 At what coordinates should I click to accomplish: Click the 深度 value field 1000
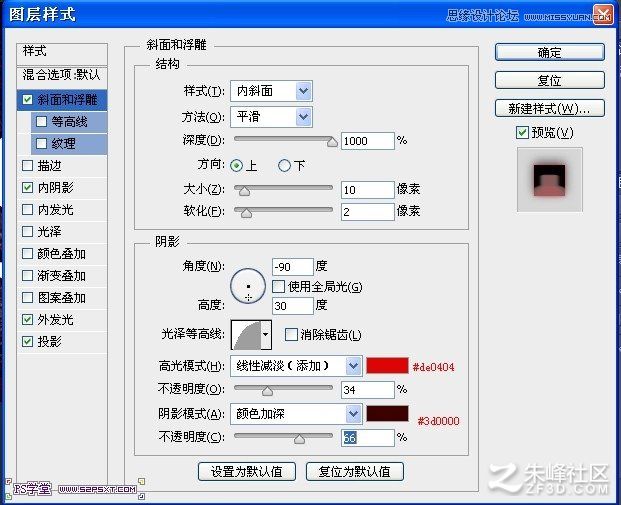368,141
